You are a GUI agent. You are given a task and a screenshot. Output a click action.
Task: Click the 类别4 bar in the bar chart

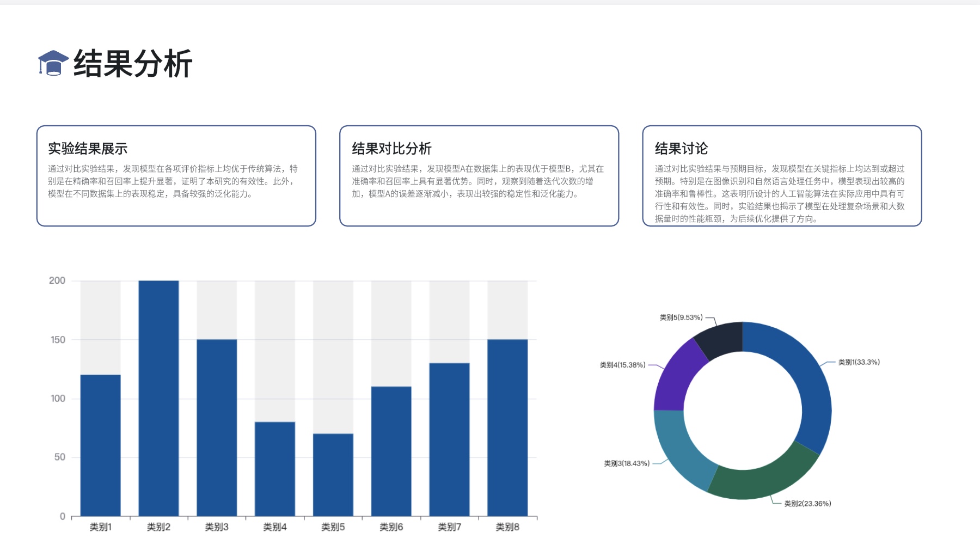275,469
